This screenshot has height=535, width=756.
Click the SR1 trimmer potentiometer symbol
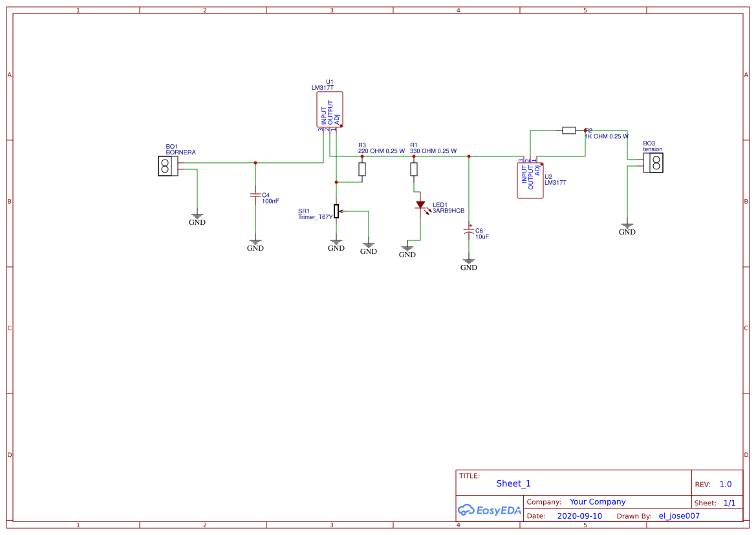[336, 210]
